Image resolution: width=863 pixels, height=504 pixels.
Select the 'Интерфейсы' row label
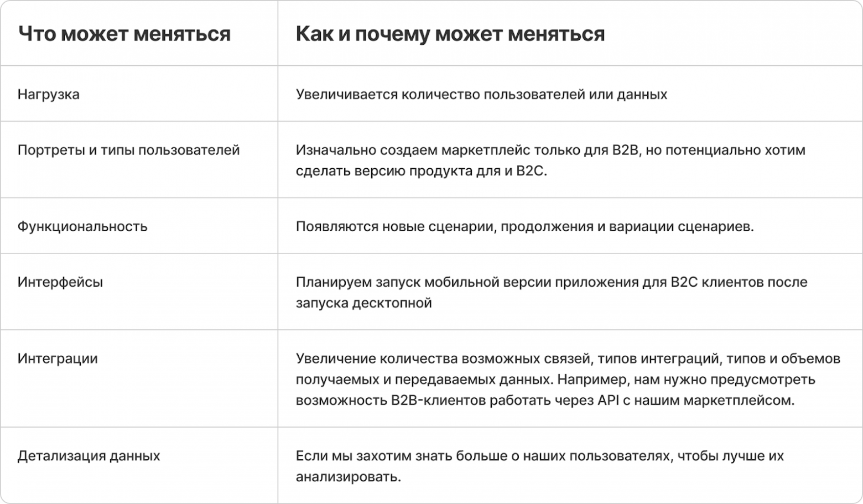pos(60,283)
